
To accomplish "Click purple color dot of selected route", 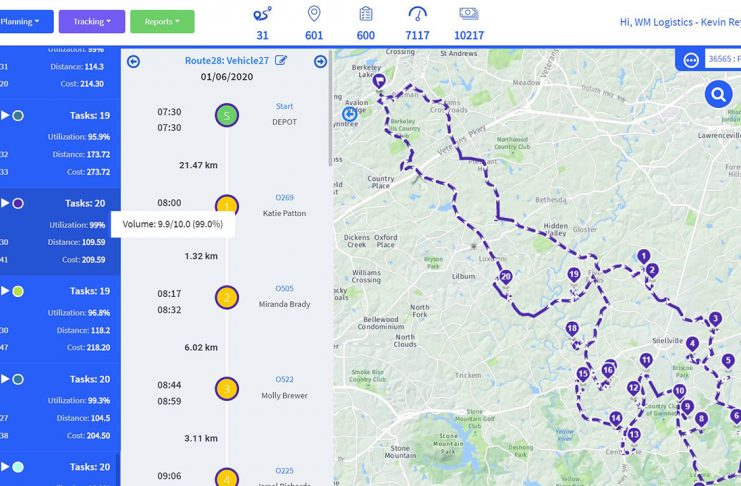I will click(18, 203).
